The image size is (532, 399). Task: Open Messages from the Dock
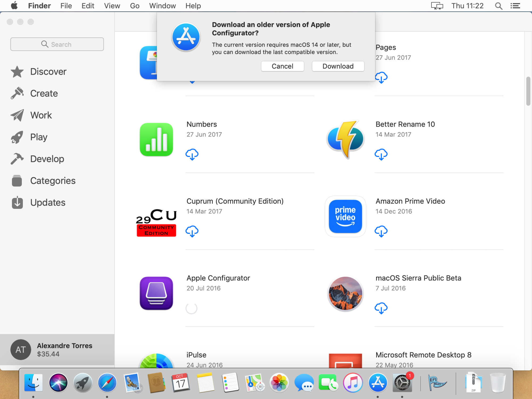(304, 383)
